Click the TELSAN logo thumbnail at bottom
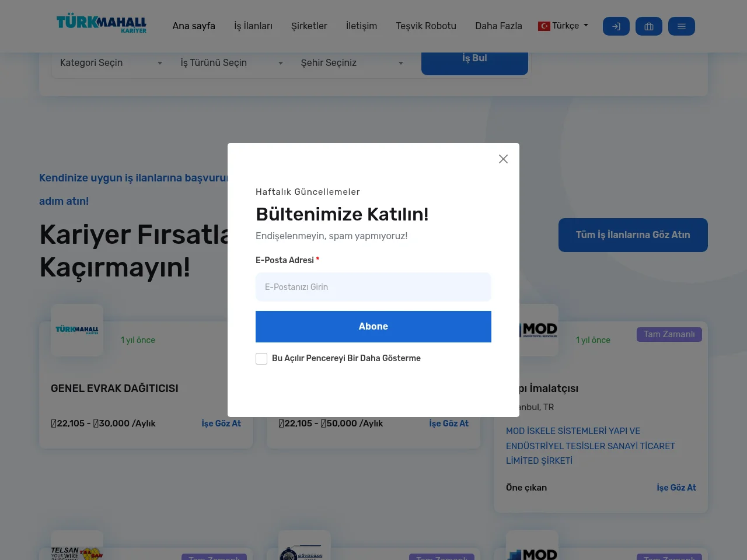This screenshot has height=560, width=747. (x=77, y=545)
